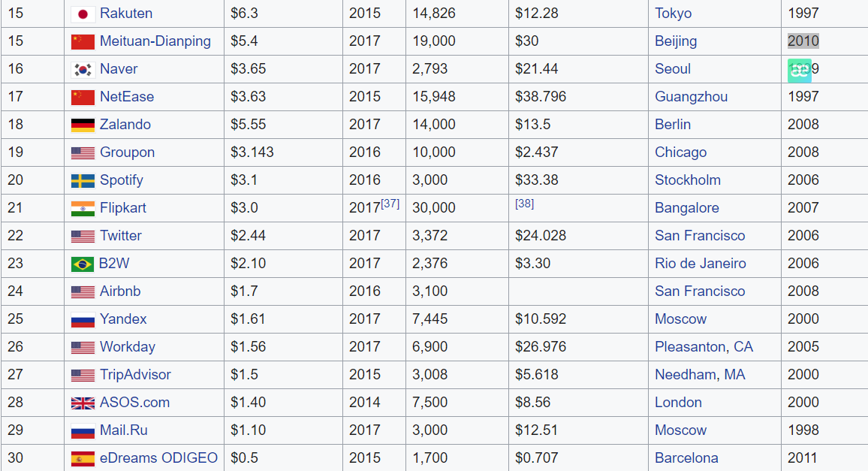Open the Bangalore headquarters link

click(x=686, y=208)
